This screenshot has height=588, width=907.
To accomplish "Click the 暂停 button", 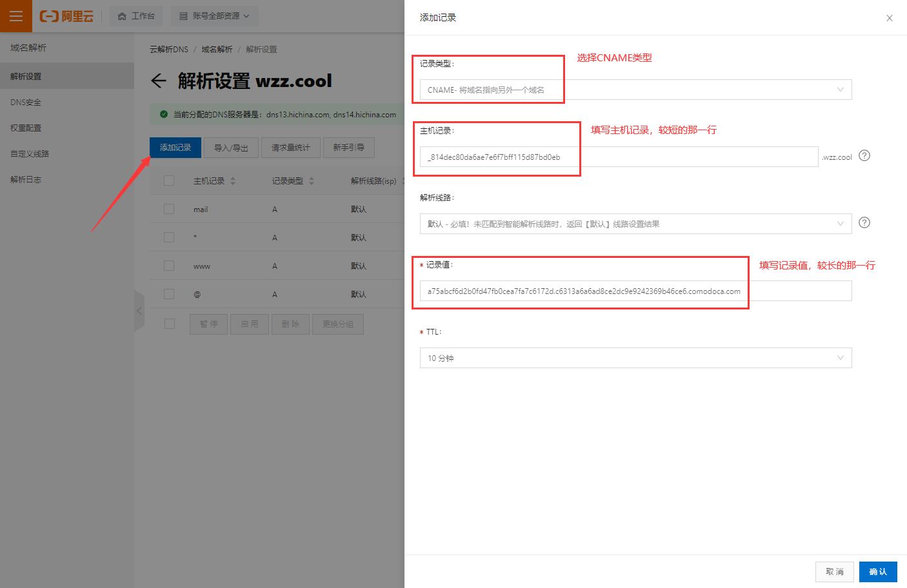I will [208, 324].
